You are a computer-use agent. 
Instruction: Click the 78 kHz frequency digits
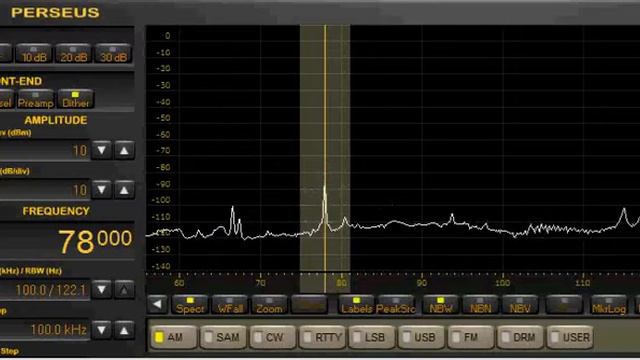76,242
